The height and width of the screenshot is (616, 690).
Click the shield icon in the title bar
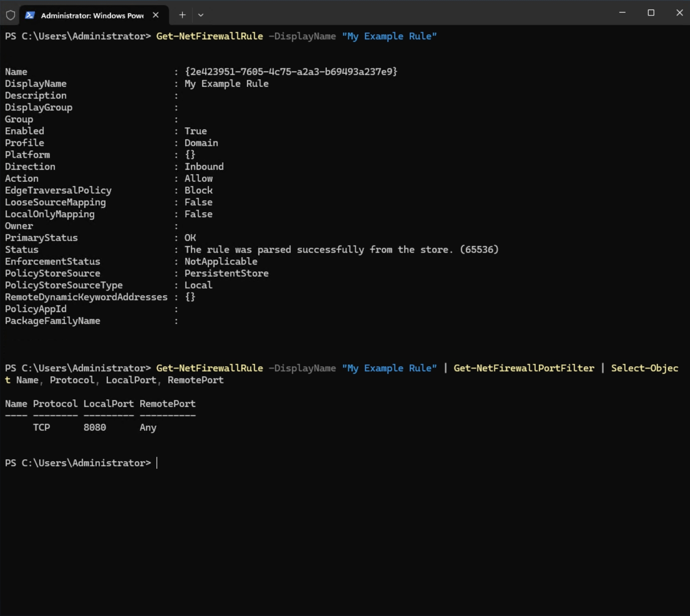[10, 14]
